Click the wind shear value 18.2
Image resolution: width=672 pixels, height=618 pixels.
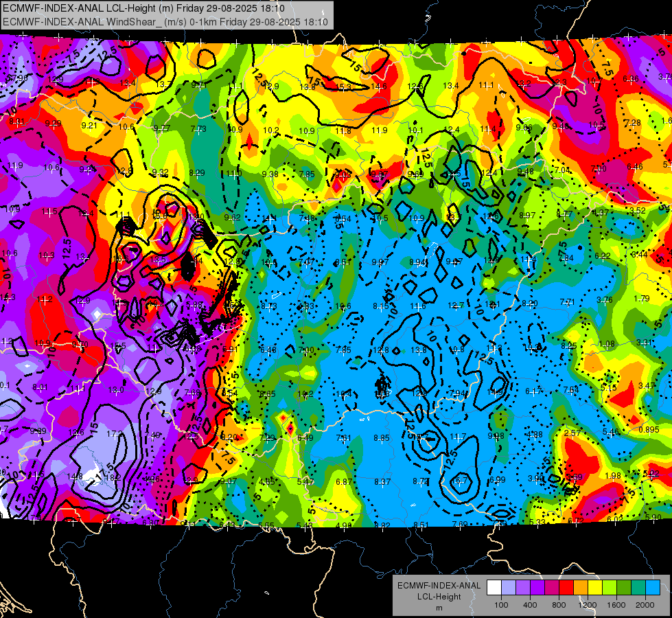coord(113,477)
